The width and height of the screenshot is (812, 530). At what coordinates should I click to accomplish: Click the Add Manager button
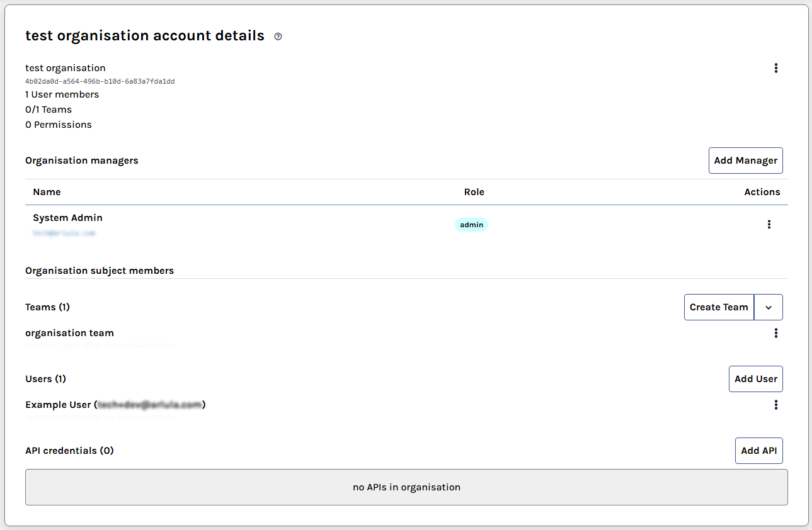(745, 161)
